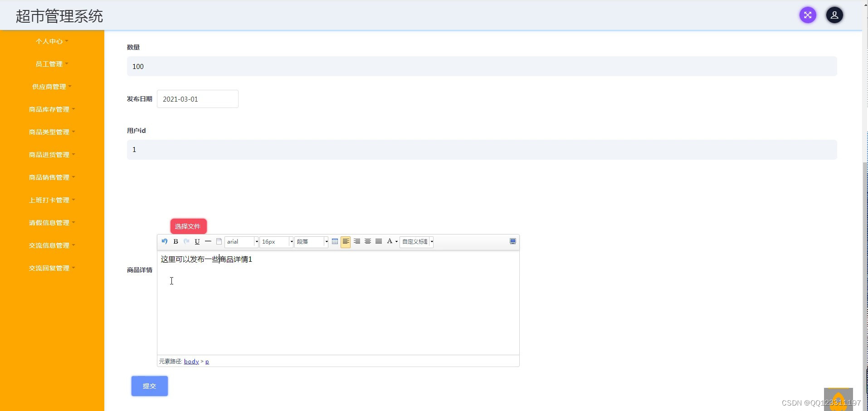The image size is (868, 411).
Task: Expand the 员工管理 sidebar menu
Action: [x=52, y=64]
